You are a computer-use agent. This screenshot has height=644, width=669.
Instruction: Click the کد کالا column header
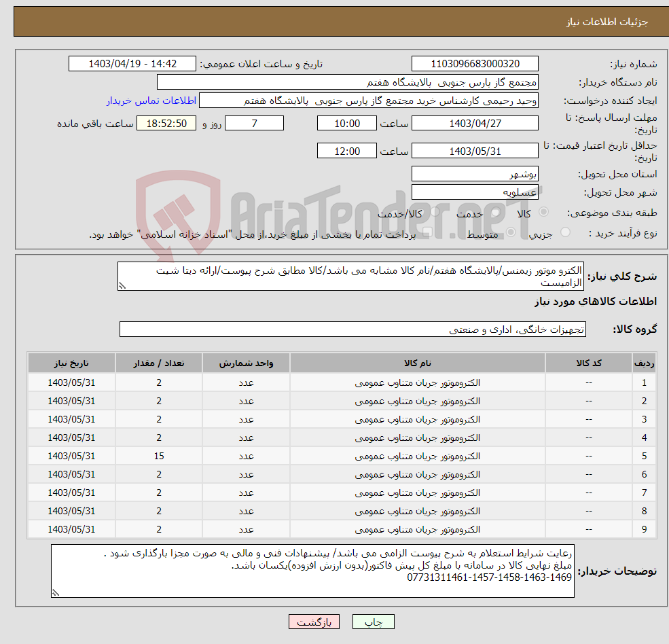tap(589, 363)
